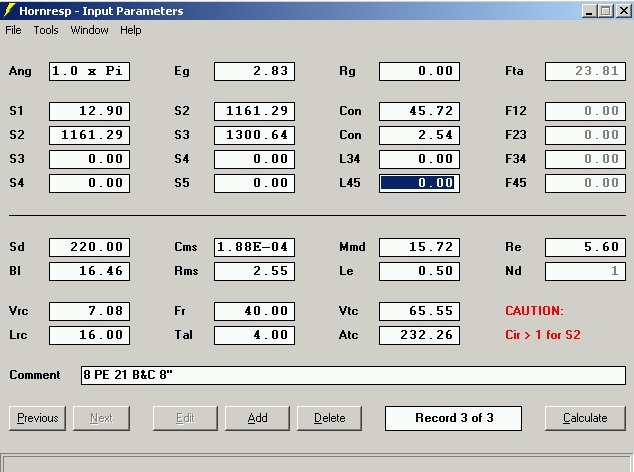Click the Hornresp lightning title bar icon

tap(10, 11)
